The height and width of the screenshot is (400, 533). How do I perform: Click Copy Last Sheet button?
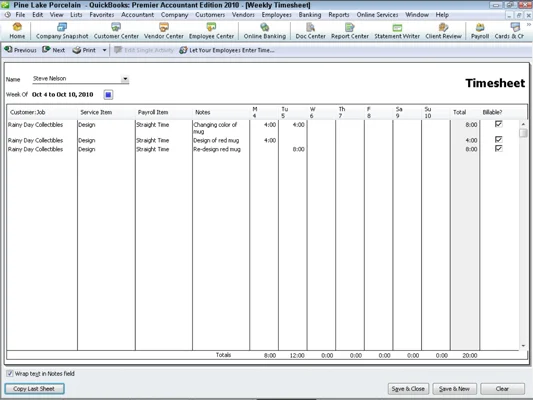[x=34, y=388]
